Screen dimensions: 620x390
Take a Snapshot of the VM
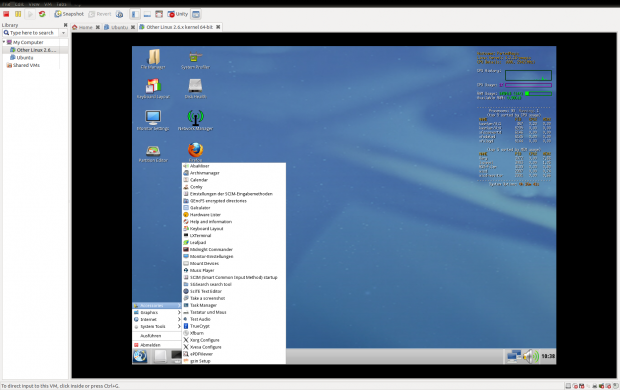(x=69, y=14)
